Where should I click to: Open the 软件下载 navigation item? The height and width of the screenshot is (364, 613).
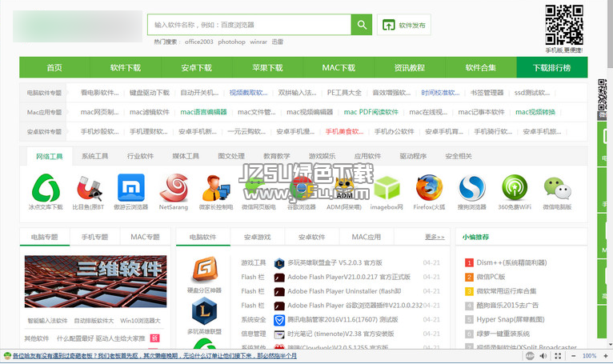(126, 68)
